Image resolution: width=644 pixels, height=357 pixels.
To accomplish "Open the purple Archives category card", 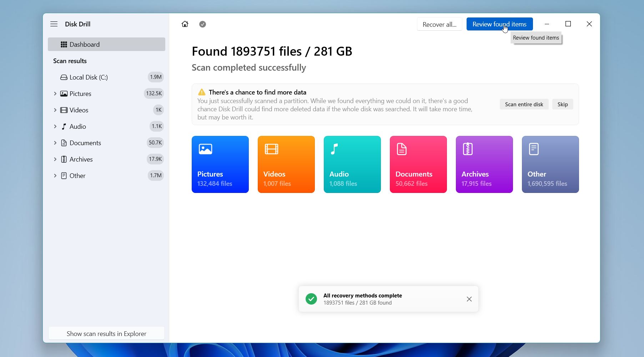I will tap(484, 164).
